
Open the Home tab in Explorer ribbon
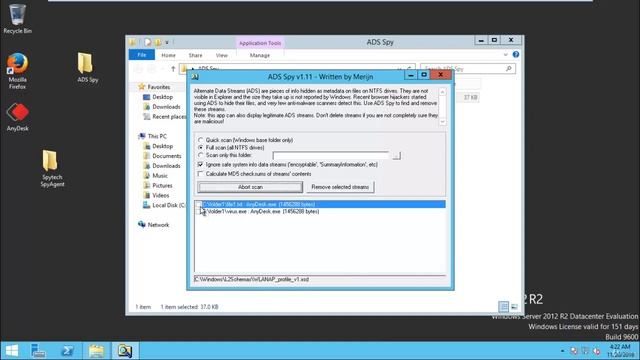(168, 55)
